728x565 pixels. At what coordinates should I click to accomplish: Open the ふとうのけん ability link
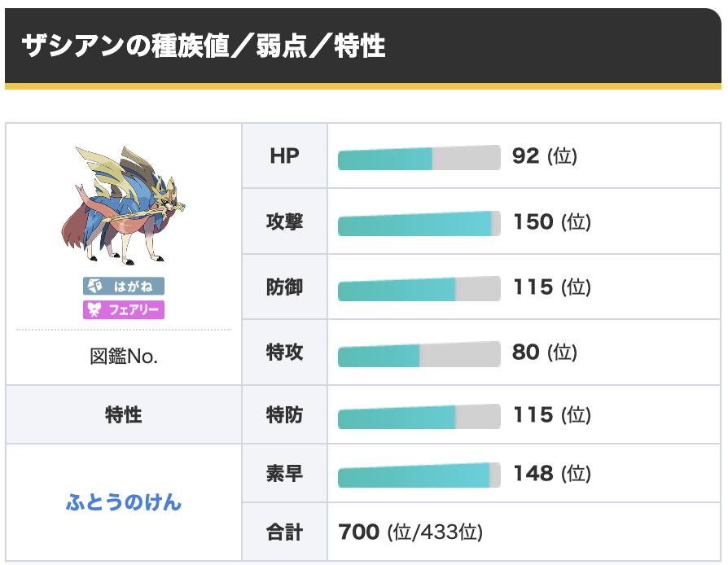[124, 503]
